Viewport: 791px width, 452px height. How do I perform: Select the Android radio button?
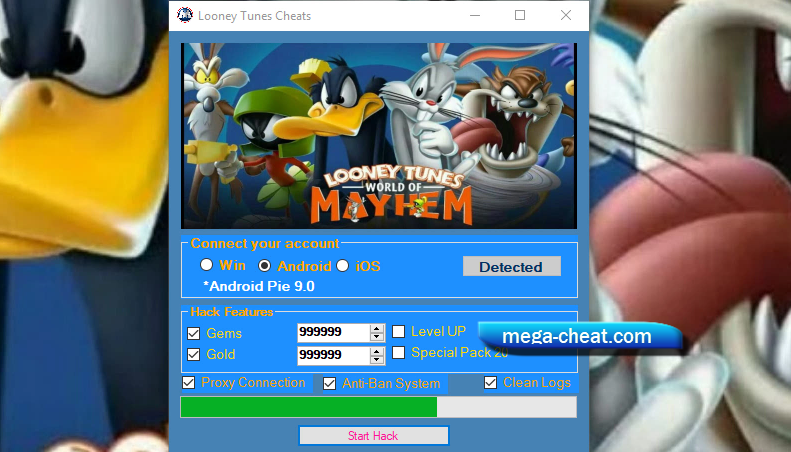point(264,265)
